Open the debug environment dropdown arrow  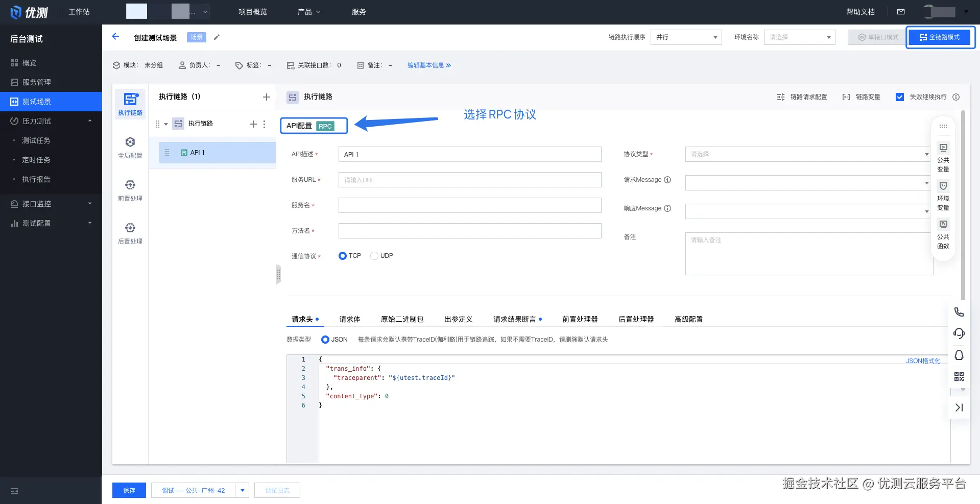coord(242,490)
